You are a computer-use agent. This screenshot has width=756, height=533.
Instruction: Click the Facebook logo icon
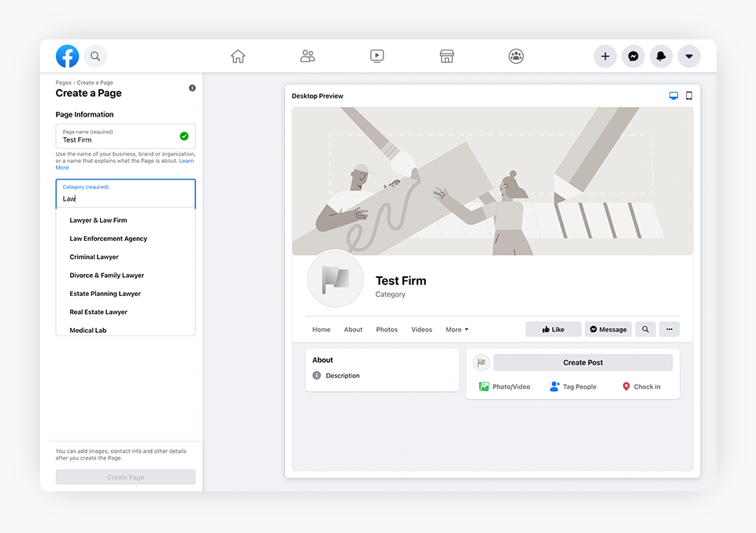pyautogui.click(x=67, y=56)
